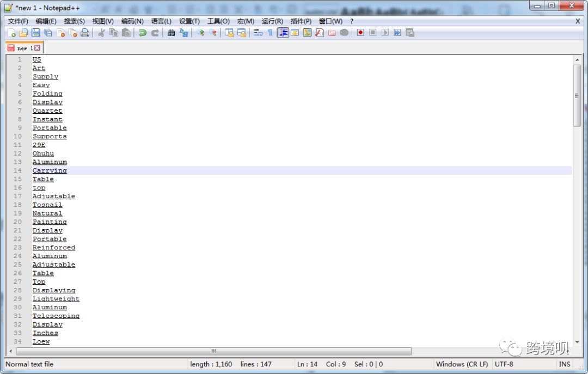
Task: Click the word 'Quartet' on line 7
Action: pyautogui.click(x=47, y=111)
